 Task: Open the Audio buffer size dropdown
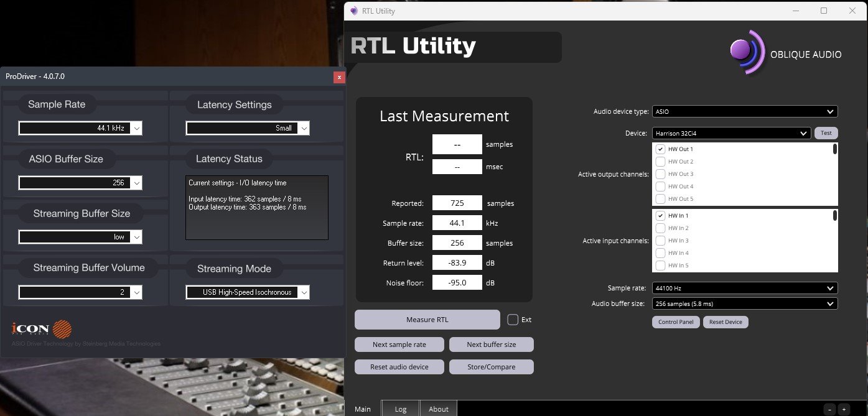(745, 304)
